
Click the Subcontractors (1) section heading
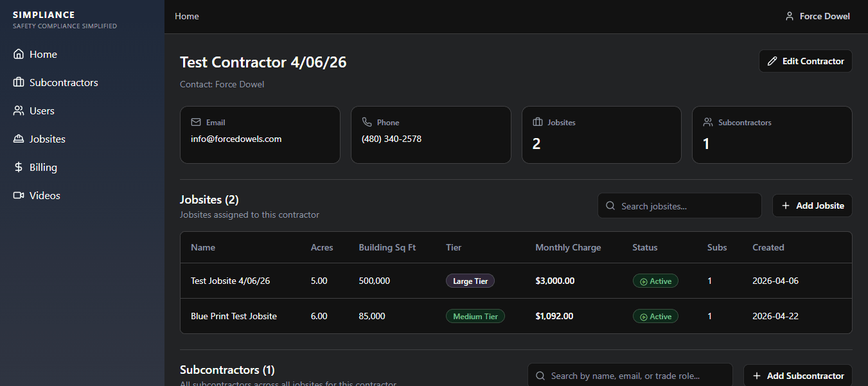(227, 370)
